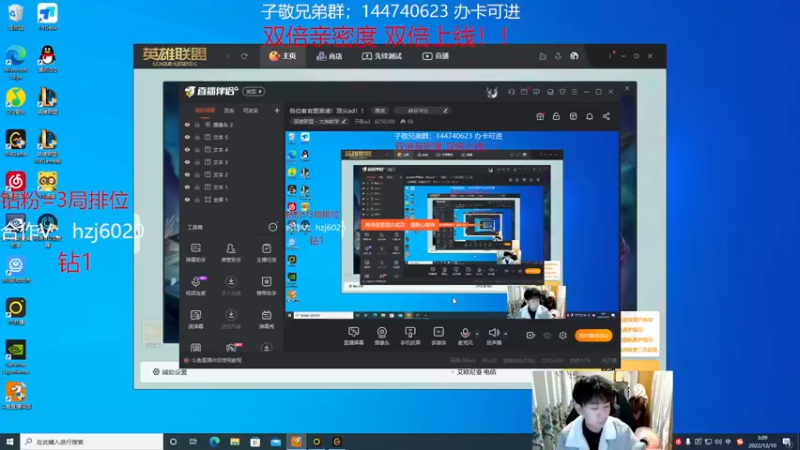Click the share icon in the streaming app
This screenshot has width=800, height=450.
click(606, 116)
